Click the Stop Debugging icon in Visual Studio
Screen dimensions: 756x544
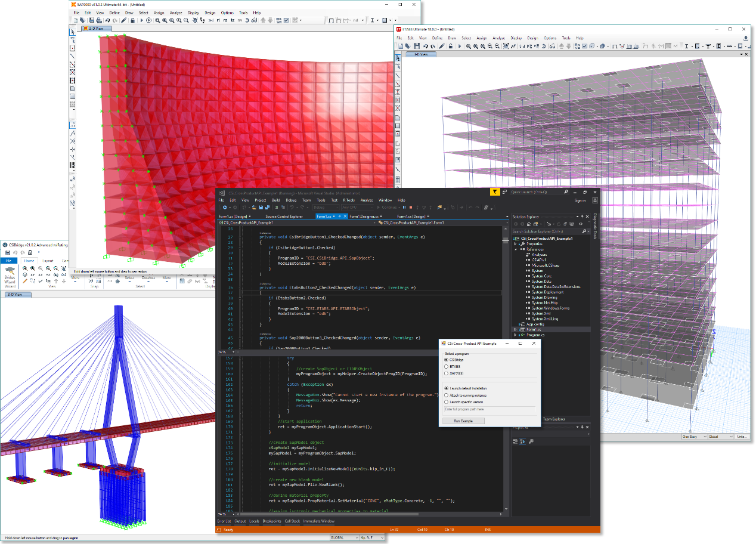point(411,208)
